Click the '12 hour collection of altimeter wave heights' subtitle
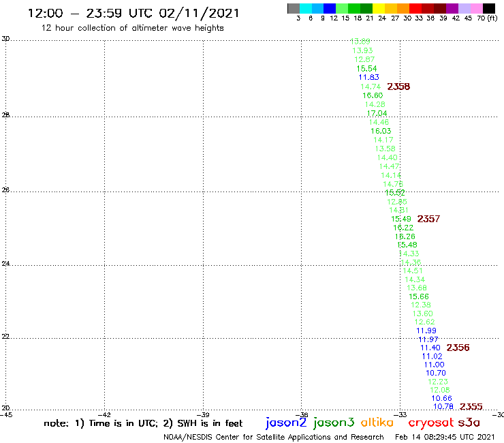504x443 pixels. pyautogui.click(x=132, y=28)
